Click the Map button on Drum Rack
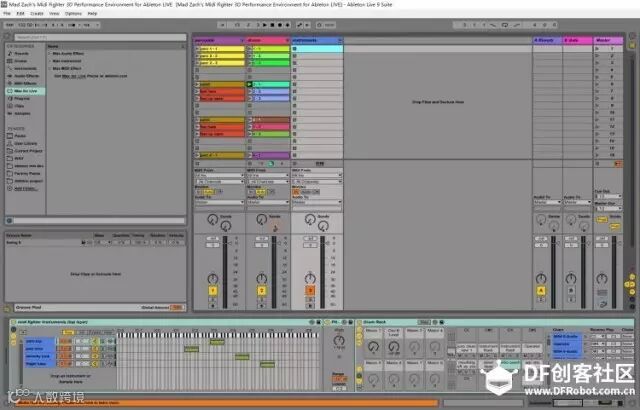Image resolution: width=640 pixels, height=410 pixels. [424, 322]
